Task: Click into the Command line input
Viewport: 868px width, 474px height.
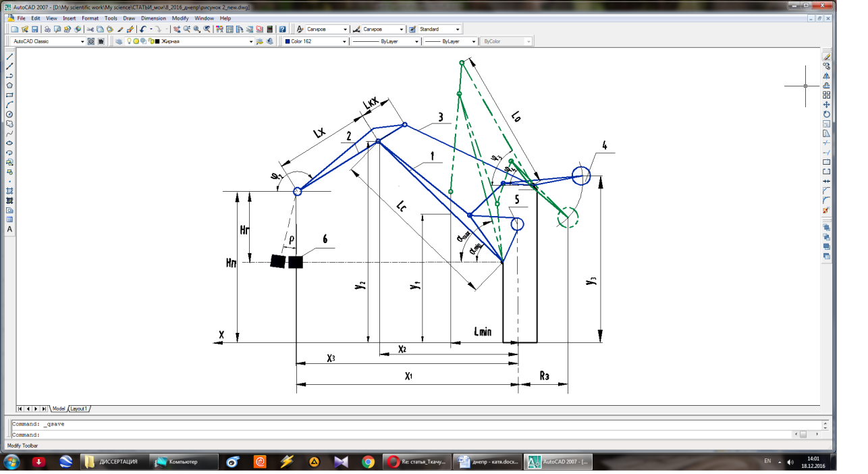Action: [x=405, y=435]
